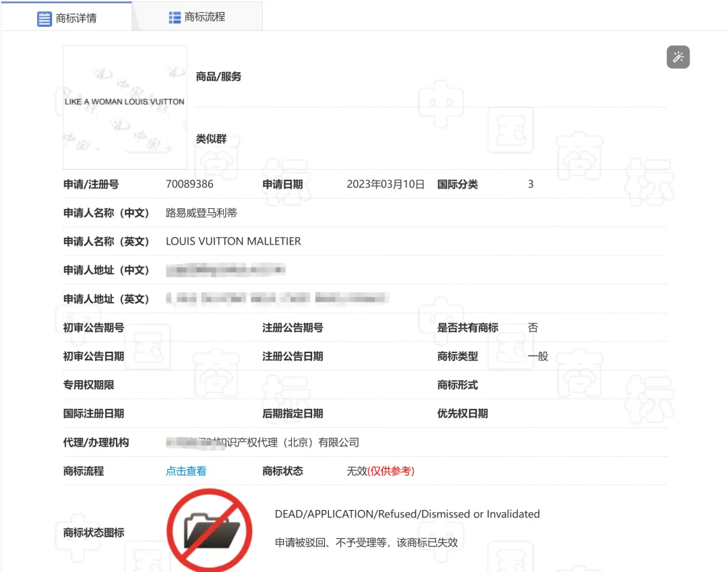
Task: Switch to the 商标流程 tab
Action: (198, 17)
